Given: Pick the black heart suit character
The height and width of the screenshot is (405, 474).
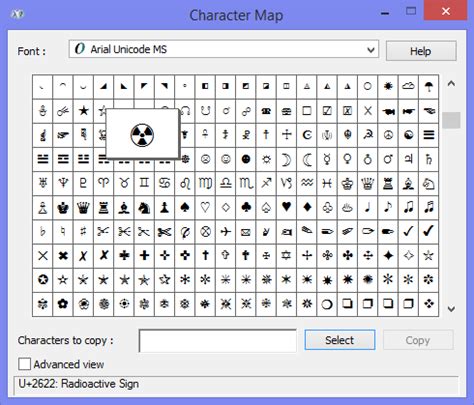Looking at the screenshot, I should coord(286,208).
